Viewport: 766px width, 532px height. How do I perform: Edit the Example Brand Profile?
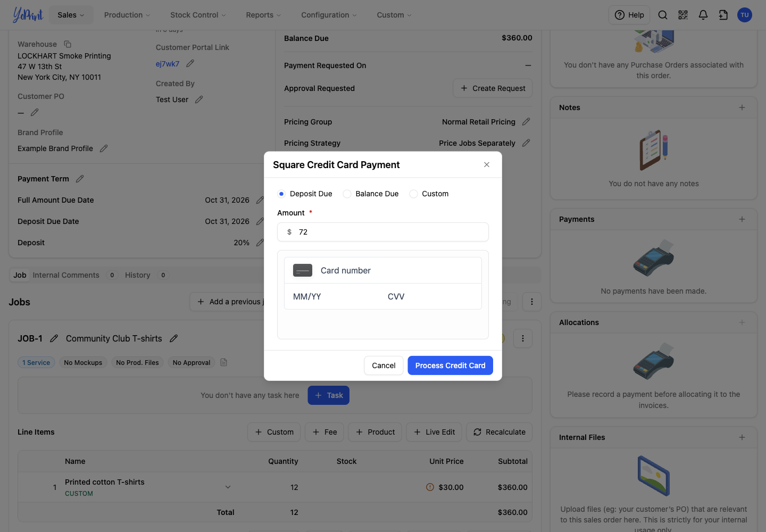coord(104,148)
